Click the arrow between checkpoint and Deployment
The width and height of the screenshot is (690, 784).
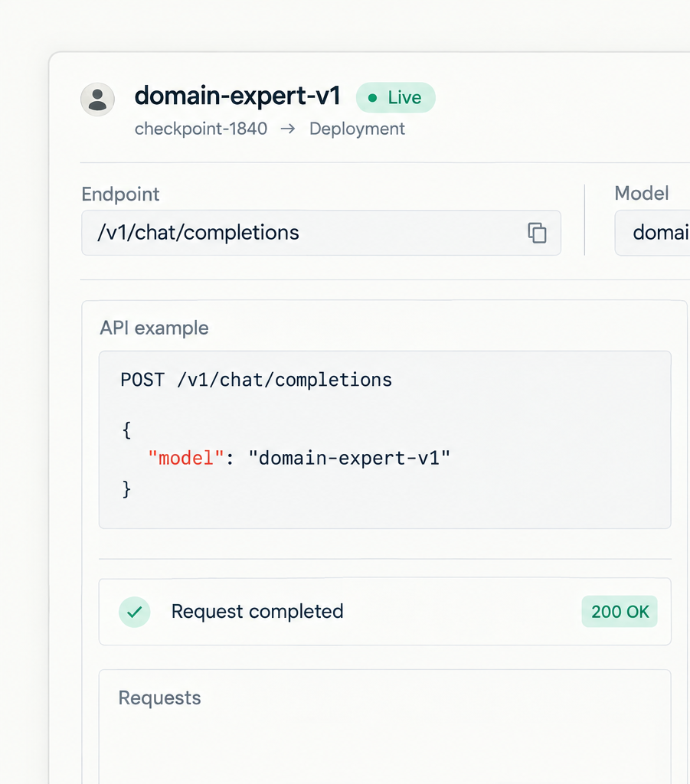click(288, 129)
